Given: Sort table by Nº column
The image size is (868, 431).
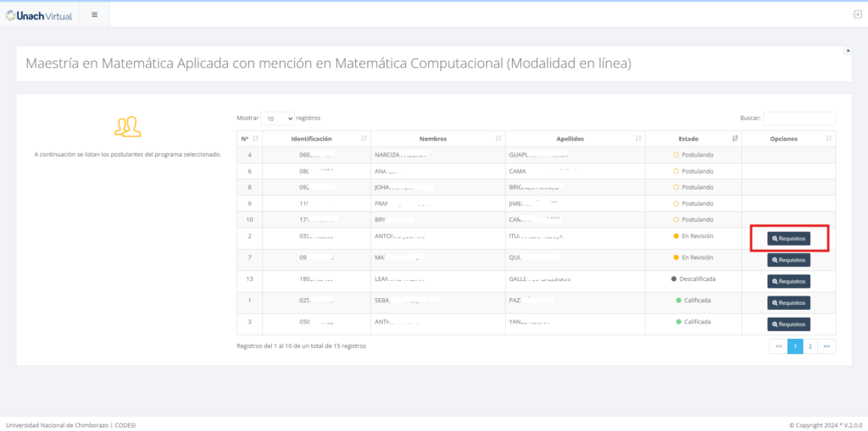Looking at the screenshot, I should click(249, 138).
